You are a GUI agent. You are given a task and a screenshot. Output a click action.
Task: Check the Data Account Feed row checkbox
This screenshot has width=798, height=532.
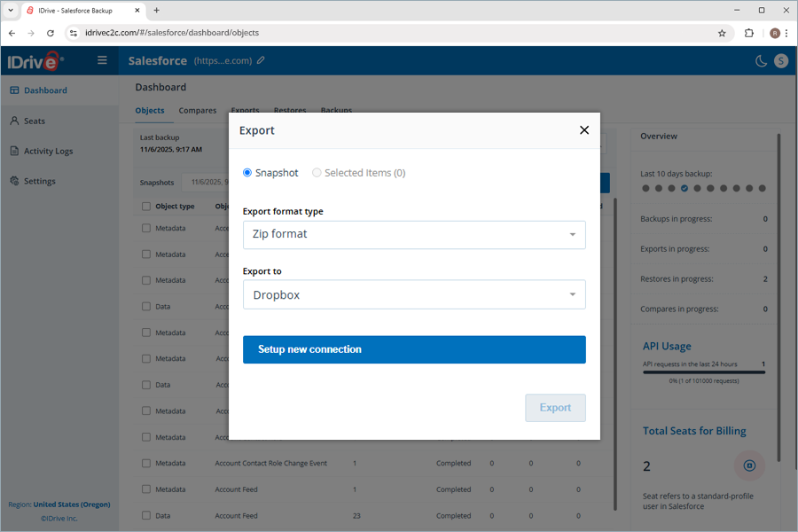click(x=146, y=515)
